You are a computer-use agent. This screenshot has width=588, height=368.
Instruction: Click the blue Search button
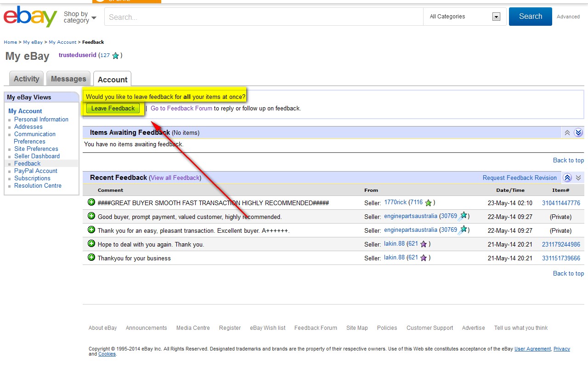530,17
